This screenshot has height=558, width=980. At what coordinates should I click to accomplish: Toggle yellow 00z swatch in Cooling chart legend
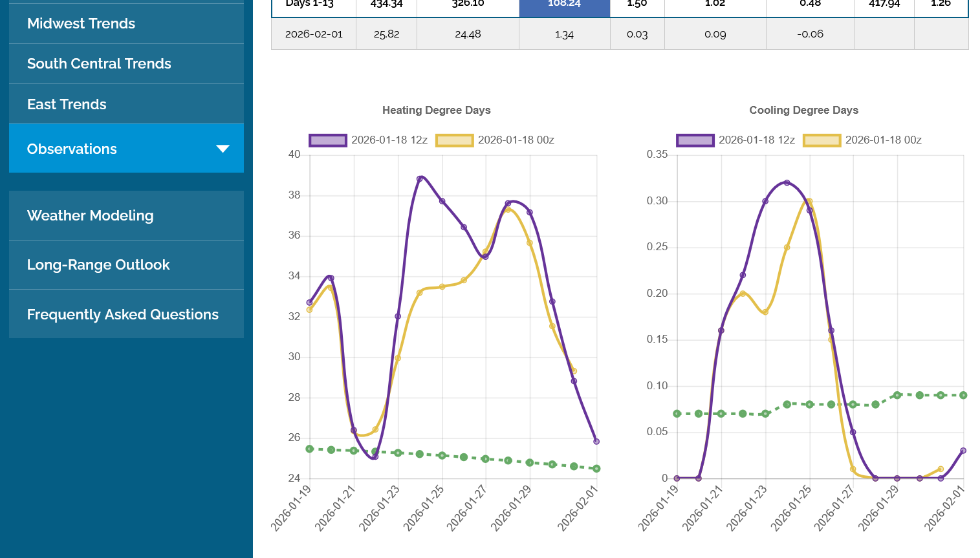click(x=822, y=140)
